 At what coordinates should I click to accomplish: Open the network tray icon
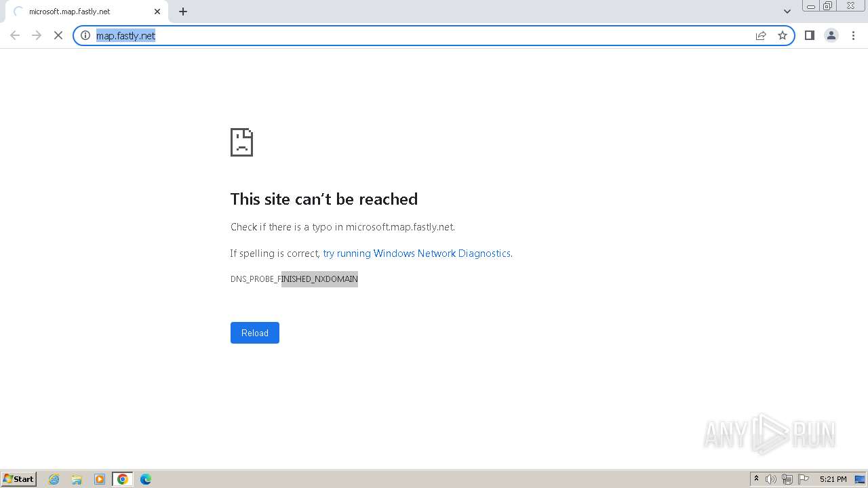coord(787,479)
